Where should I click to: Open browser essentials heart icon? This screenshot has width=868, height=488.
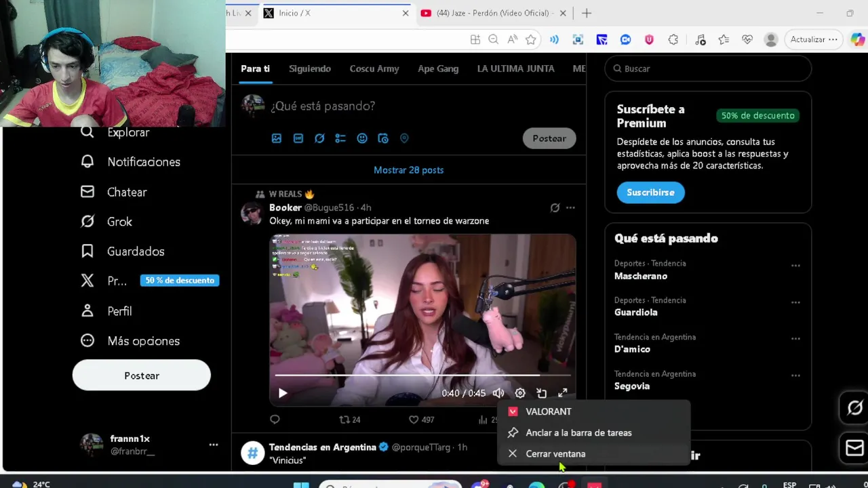747,40
